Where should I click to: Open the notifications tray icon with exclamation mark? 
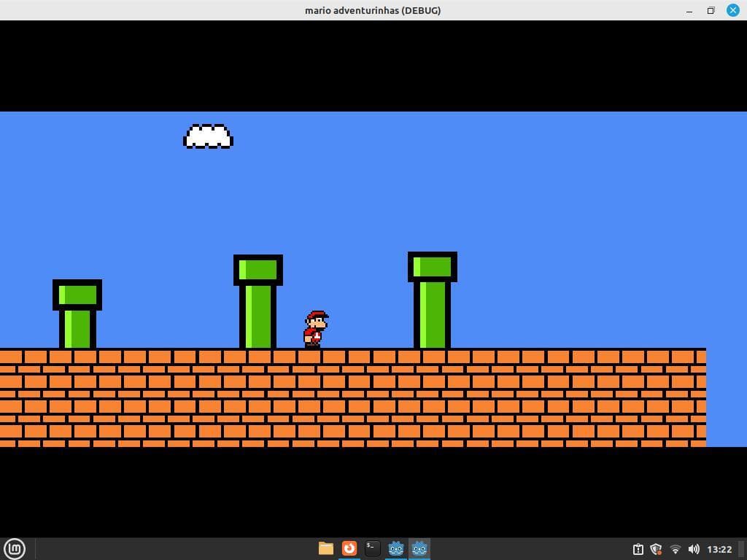point(638,549)
